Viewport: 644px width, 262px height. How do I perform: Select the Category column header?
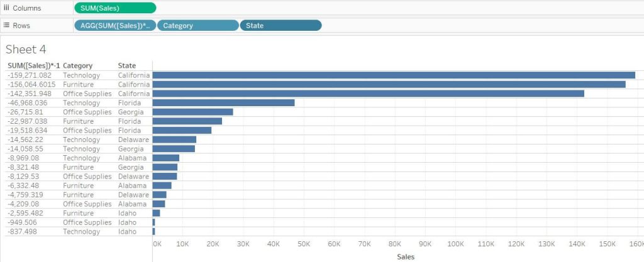pyautogui.click(x=78, y=65)
